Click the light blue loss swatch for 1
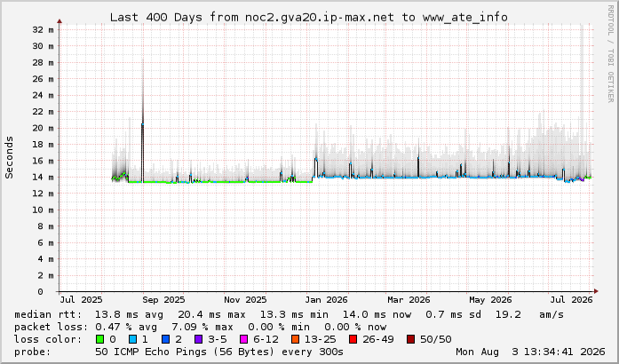 pos(132,339)
